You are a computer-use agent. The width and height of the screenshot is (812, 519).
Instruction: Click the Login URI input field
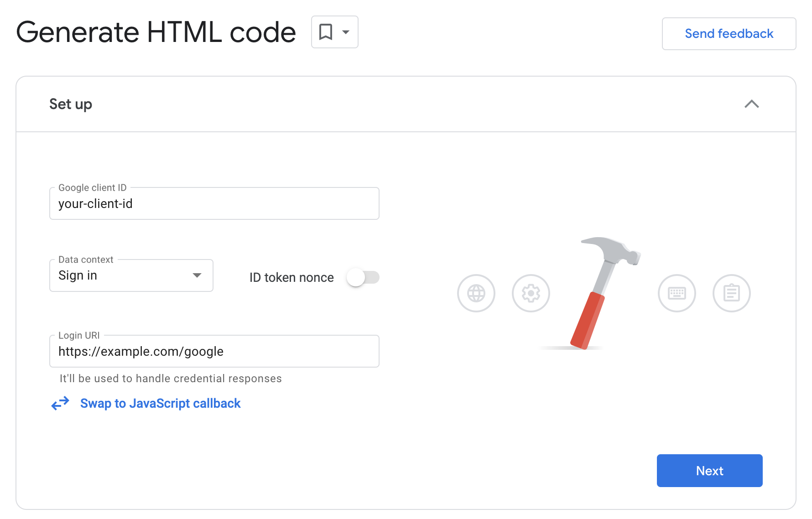pyautogui.click(x=214, y=351)
